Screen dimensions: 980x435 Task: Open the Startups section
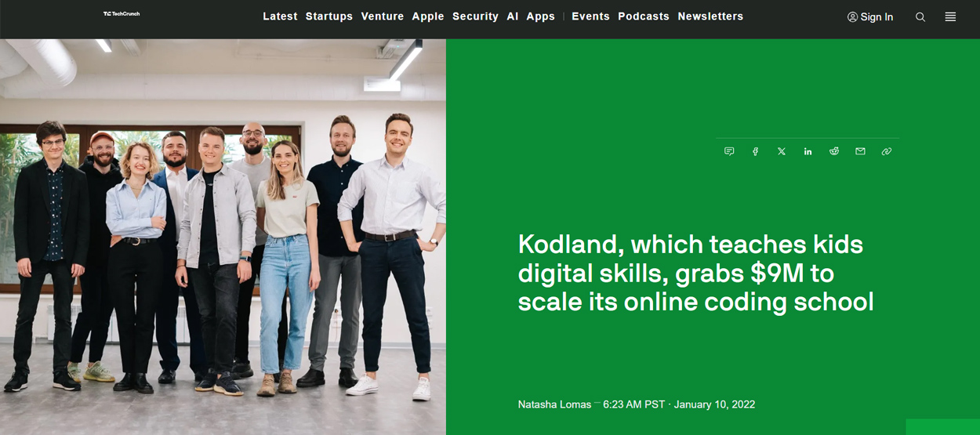click(329, 16)
